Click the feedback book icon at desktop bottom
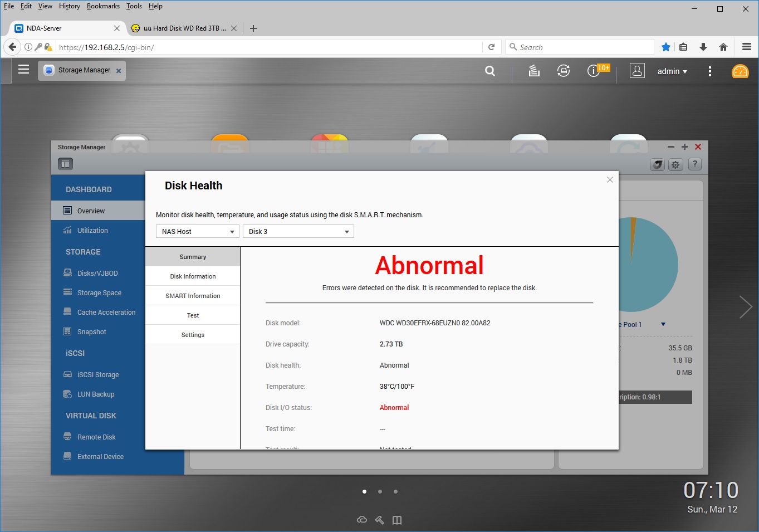The width and height of the screenshot is (759, 532). tap(397, 520)
